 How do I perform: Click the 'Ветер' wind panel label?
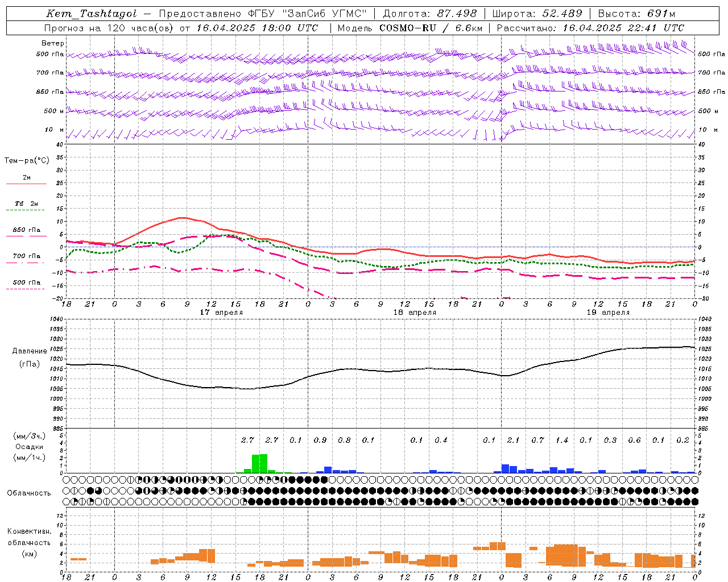tap(52, 43)
